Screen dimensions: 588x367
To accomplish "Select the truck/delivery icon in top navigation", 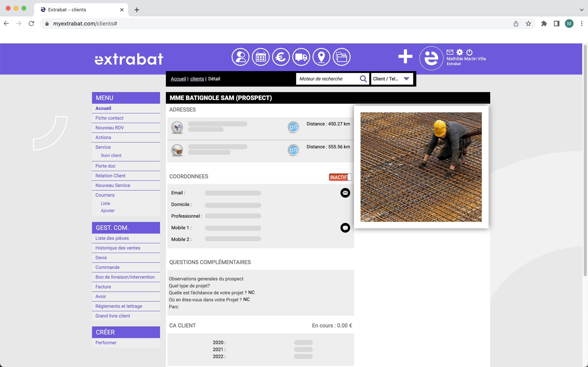I will (x=301, y=57).
